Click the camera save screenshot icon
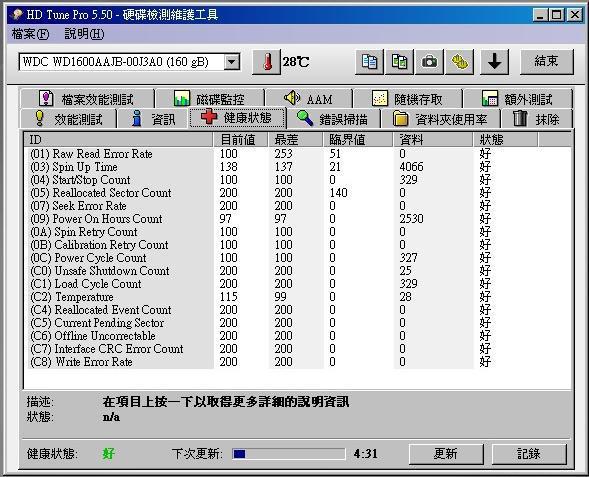This screenshot has width=589, height=477. pyautogui.click(x=429, y=62)
